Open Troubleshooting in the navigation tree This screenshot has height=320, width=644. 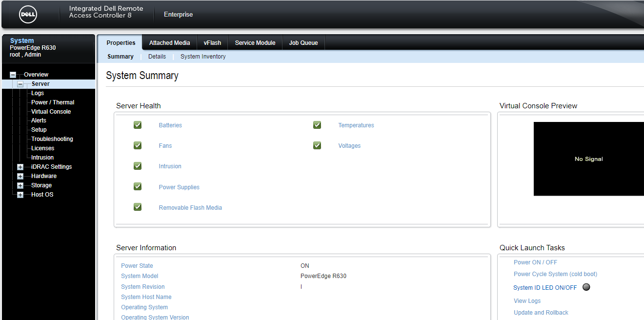coord(52,139)
